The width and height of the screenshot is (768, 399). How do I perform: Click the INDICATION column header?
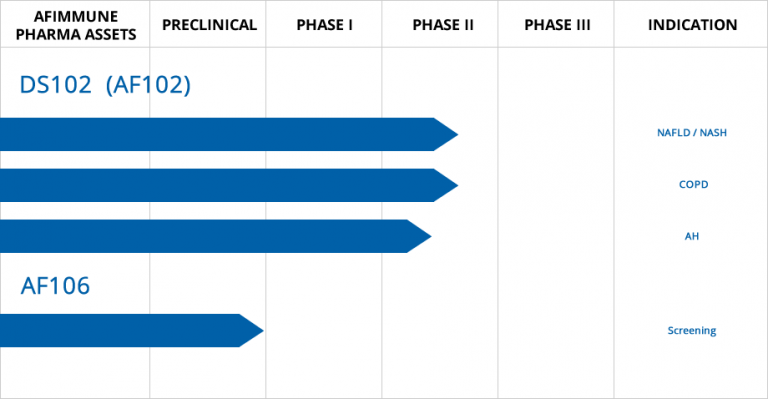[x=692, y=25]
